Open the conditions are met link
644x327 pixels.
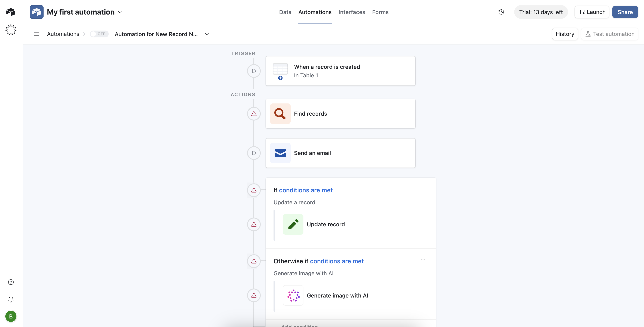coord(306,190)
